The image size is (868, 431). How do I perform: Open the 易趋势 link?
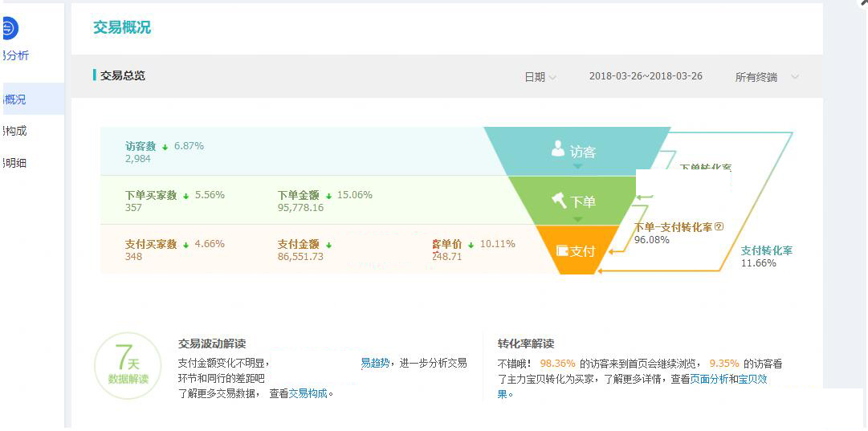(x=375, y=363)
